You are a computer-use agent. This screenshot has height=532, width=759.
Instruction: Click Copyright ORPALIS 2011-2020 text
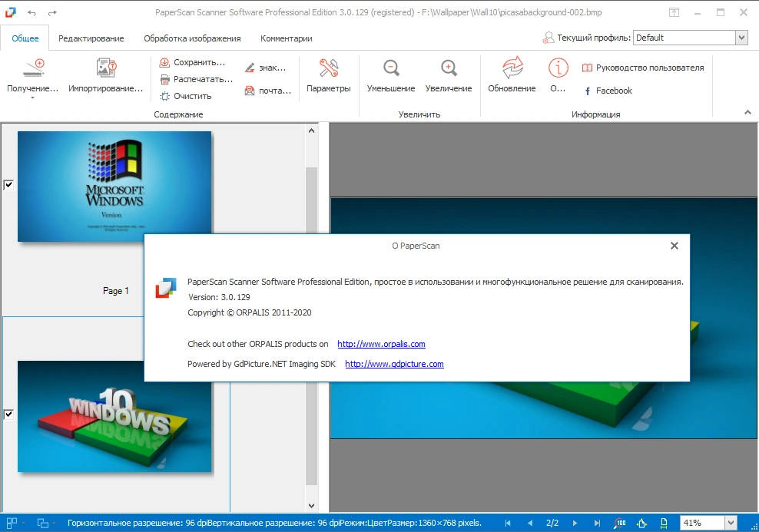[250, 312]
